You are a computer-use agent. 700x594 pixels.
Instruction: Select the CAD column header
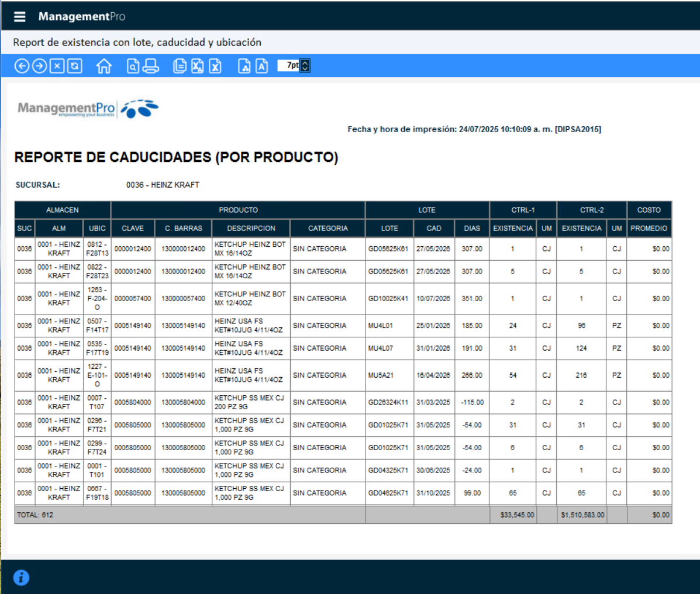click(434, 229)
